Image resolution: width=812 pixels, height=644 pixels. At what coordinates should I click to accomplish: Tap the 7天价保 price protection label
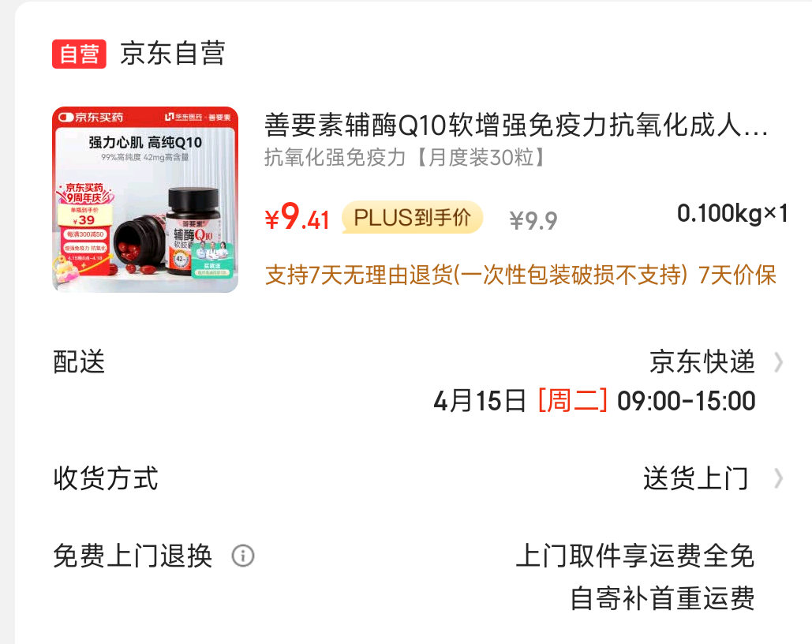(x=737, y=275)
